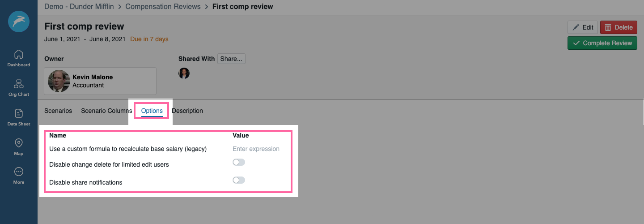Click the Edit button with pencil
This screenshot has width=644, height=224.
click(583, 27)
